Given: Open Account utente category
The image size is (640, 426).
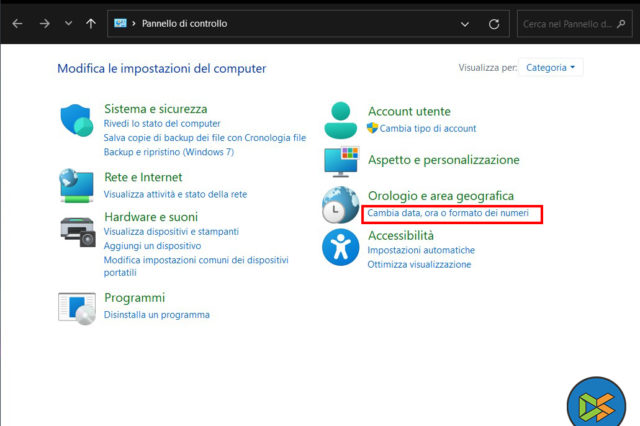Looking at the screenshot, I should [x=409, y=111].
